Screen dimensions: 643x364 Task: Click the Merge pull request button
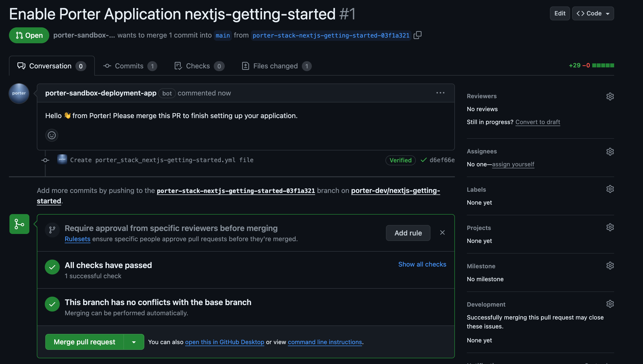pyautogui.click(x=84, y=342)
